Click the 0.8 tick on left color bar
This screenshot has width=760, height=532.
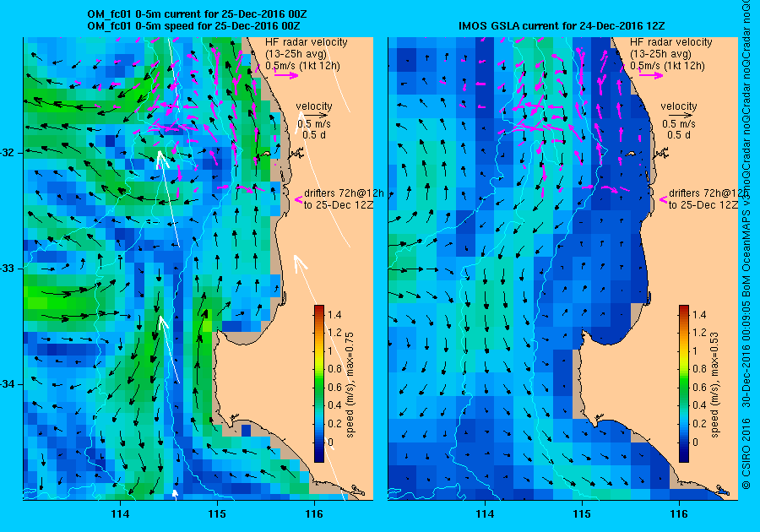click(334, 369)
